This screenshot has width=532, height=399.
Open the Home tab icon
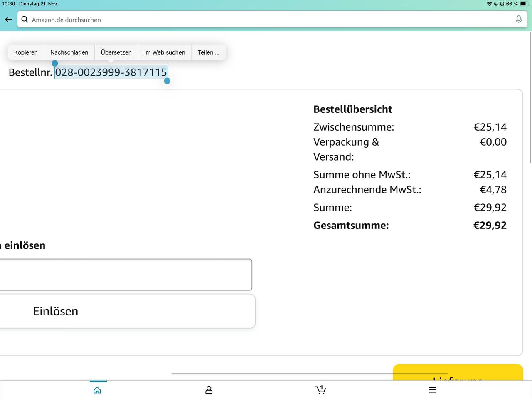[x=97, y=390]
